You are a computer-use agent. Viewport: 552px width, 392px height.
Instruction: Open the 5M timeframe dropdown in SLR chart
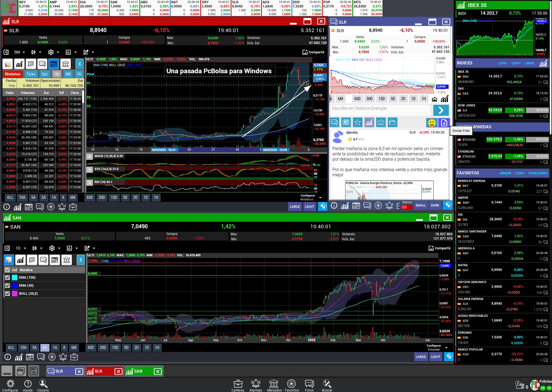tap(19, 52)
